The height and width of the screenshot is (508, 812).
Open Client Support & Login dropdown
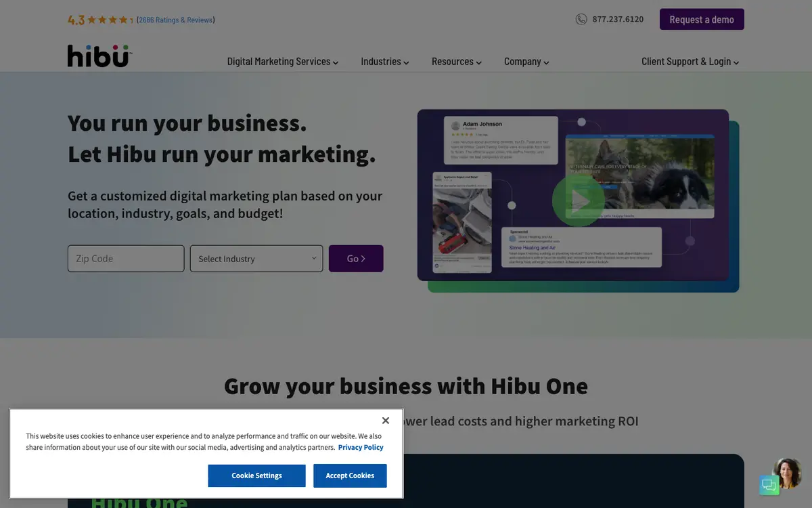[x=690, y=62]
